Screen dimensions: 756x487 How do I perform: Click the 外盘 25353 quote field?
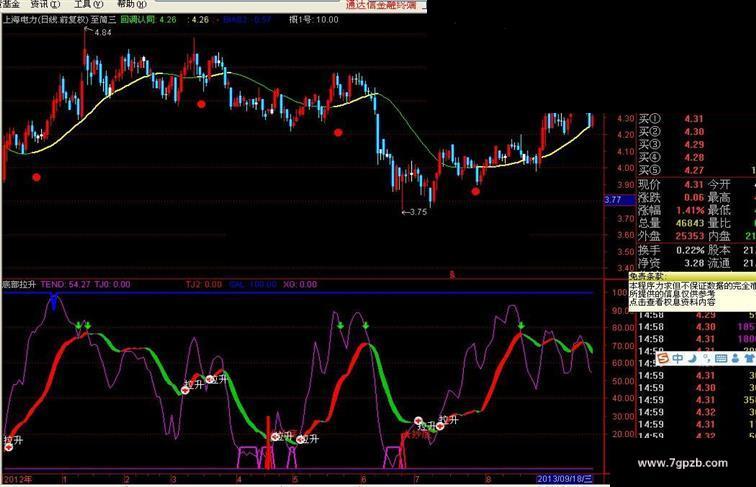(x=671, y=236)
